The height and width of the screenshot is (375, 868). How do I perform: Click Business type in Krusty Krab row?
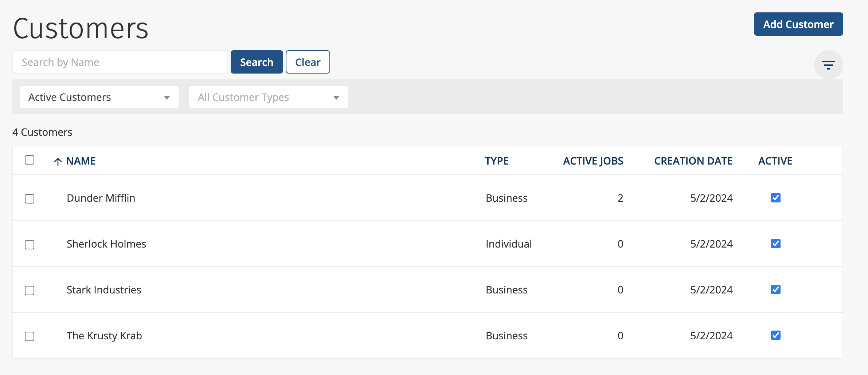click(507, 336)
